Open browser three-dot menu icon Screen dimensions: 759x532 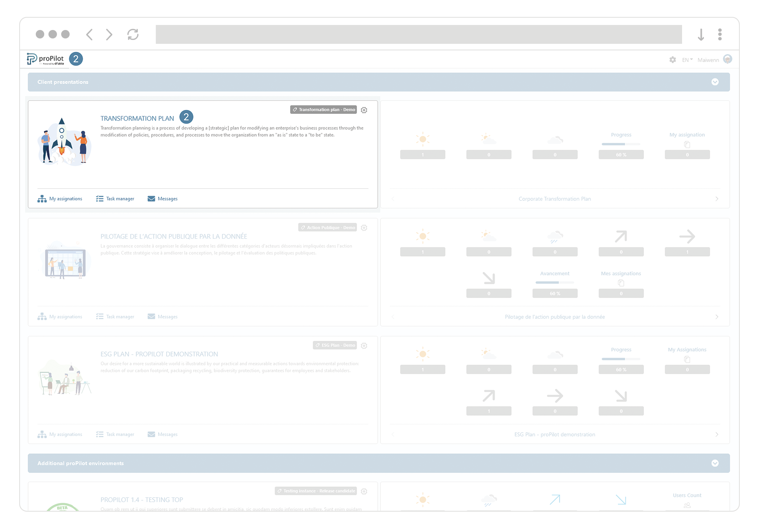pyautogui.click(x=720, y=35)
